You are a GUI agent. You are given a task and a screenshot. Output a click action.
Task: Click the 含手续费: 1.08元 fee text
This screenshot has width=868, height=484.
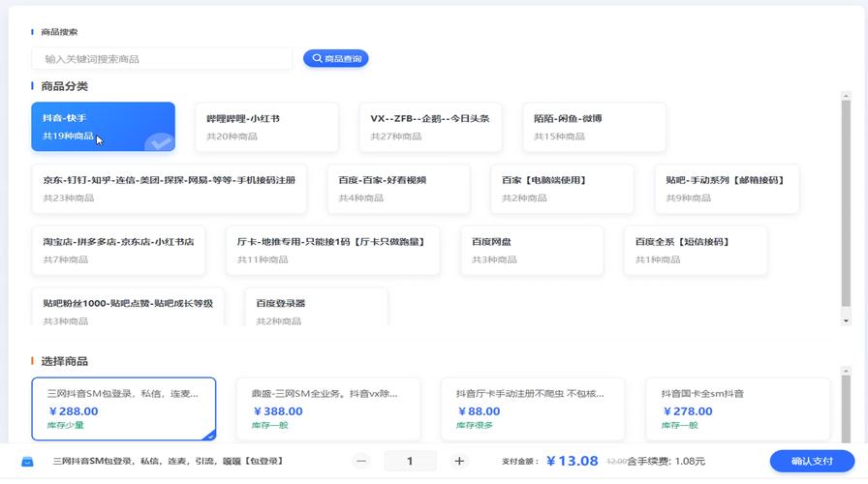click(666, 462)
